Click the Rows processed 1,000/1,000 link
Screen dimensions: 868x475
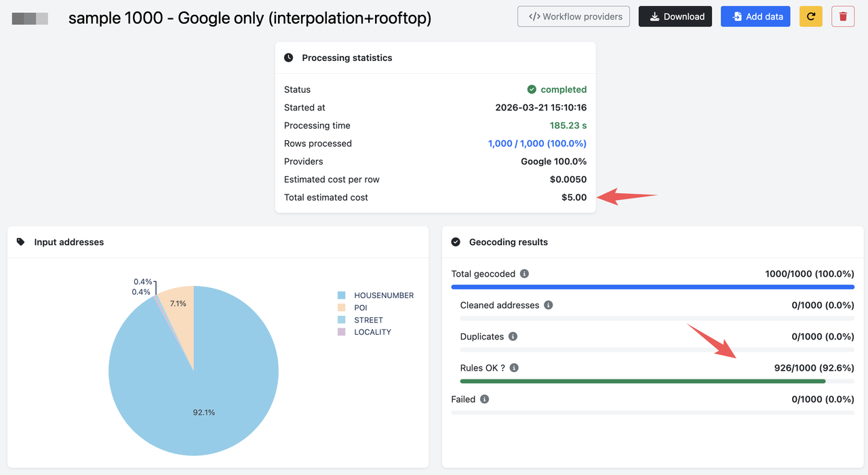point(537,143)
